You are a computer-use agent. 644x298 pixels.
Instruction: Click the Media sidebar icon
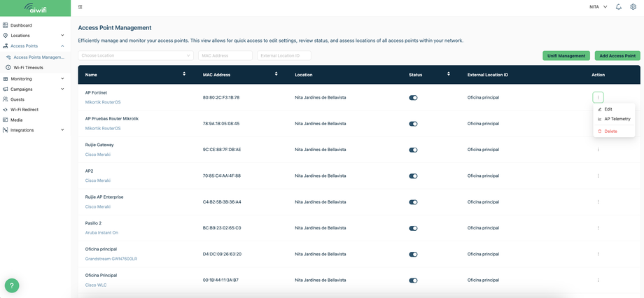tap(6, 120)
